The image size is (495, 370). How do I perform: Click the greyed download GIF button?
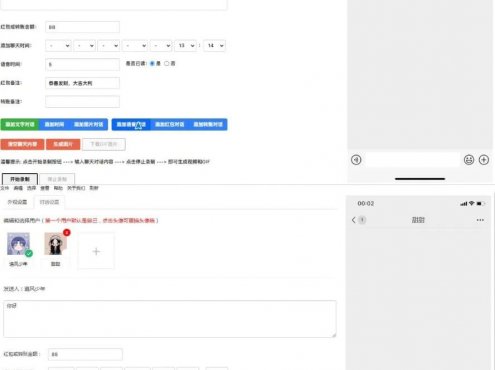coord(104,144)
